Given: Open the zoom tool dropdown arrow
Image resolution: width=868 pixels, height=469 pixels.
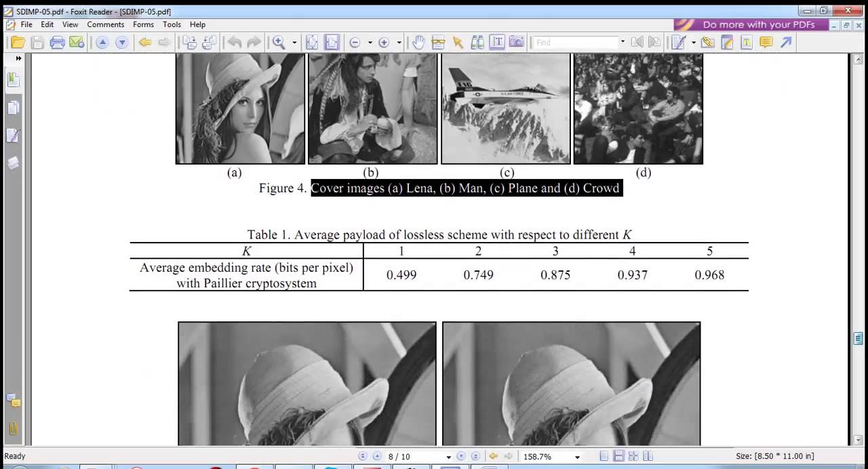Looking at the screenshot, I should click(294, 43).
